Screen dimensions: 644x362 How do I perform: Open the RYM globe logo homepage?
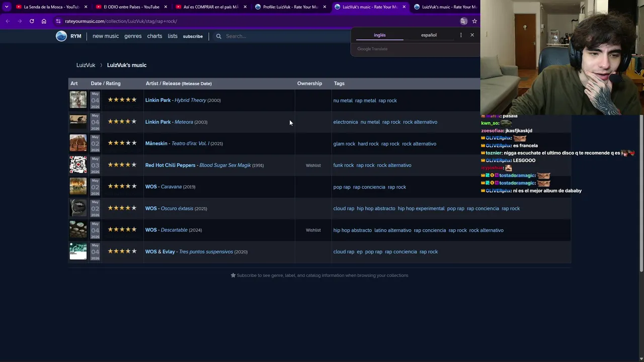point(61,36)
